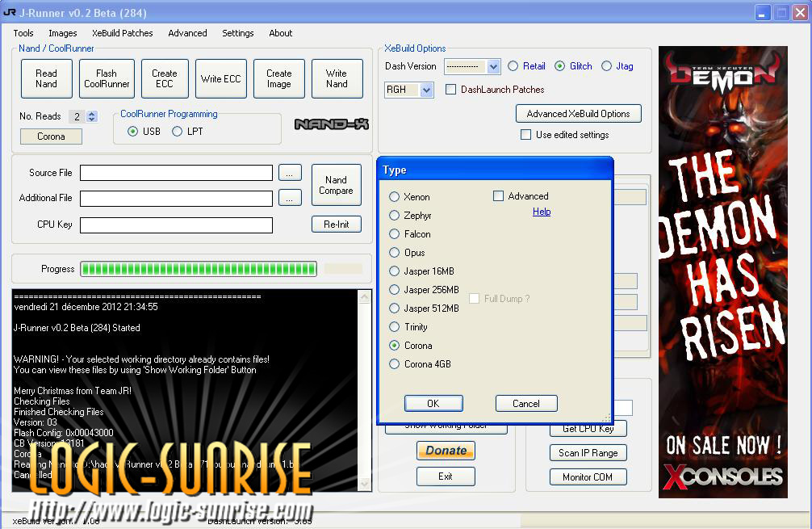Choose Jasper 16MB console type
The width and height of the screenshot is (812, 529).
(394, 271)
